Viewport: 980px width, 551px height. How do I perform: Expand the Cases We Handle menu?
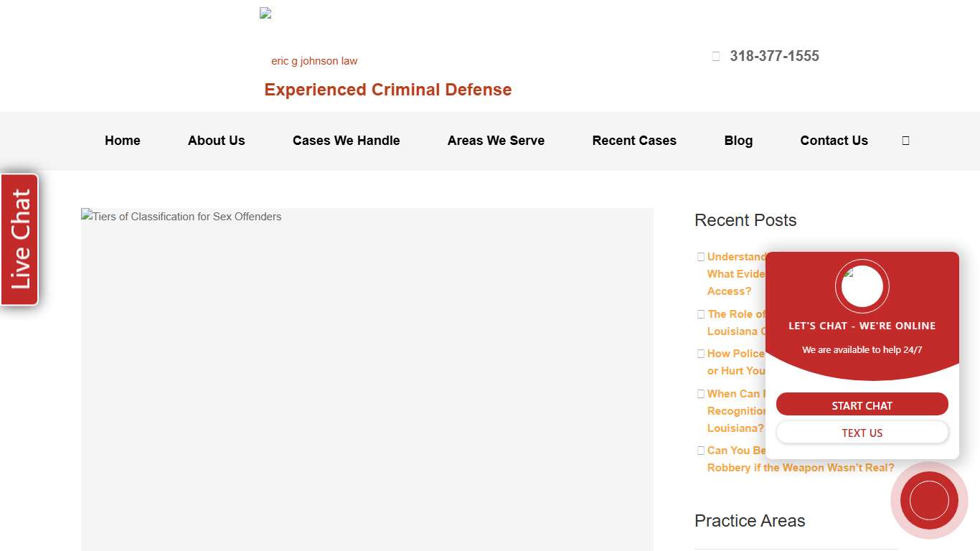click(346, 140)
